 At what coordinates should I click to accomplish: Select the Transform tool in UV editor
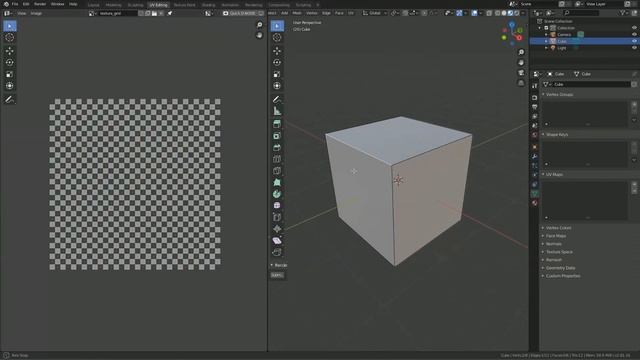10,86
